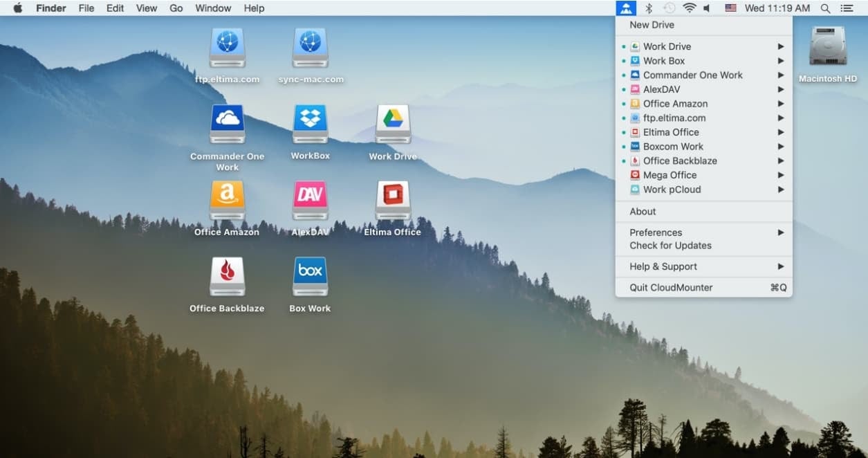Open the Time Machine menu bar icon
The width and height of the screenshot is (868, 458).
(x=669, y=8)
